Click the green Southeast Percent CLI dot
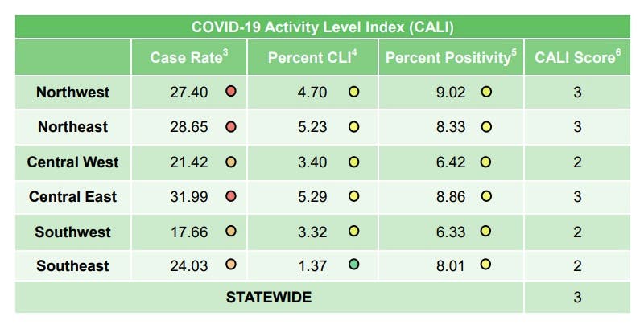 353,265
